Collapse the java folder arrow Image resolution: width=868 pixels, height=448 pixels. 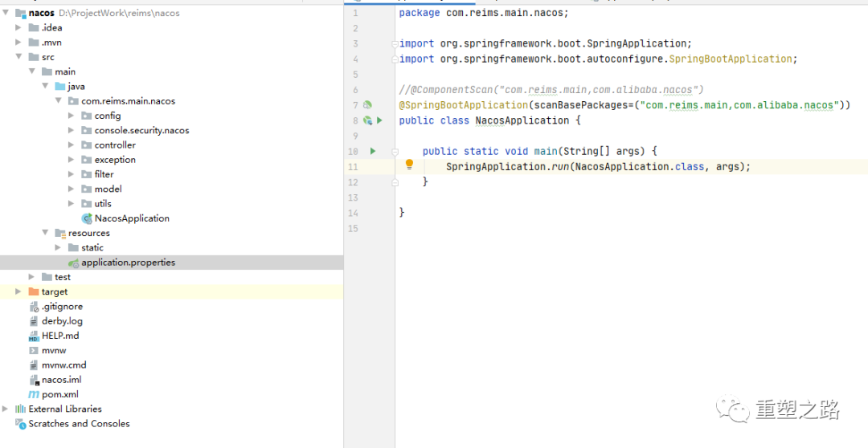coord(45,86)
